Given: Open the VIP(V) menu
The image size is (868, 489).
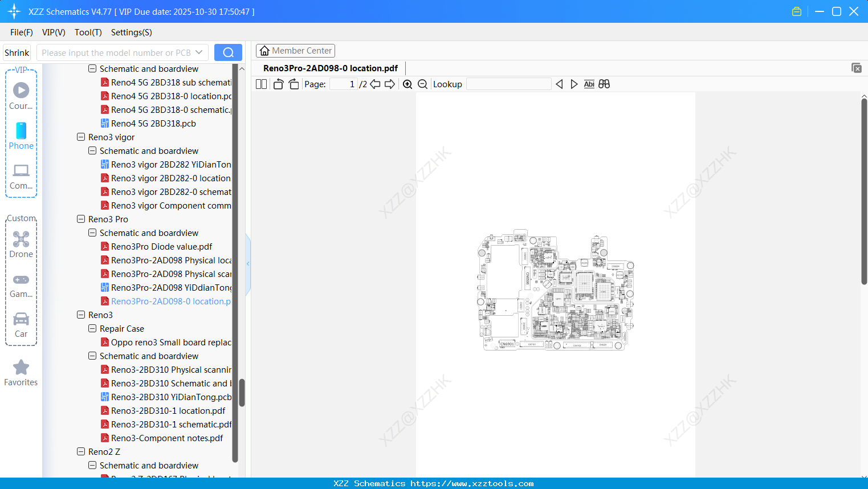Looking at the screenshot, I should 54,32.
